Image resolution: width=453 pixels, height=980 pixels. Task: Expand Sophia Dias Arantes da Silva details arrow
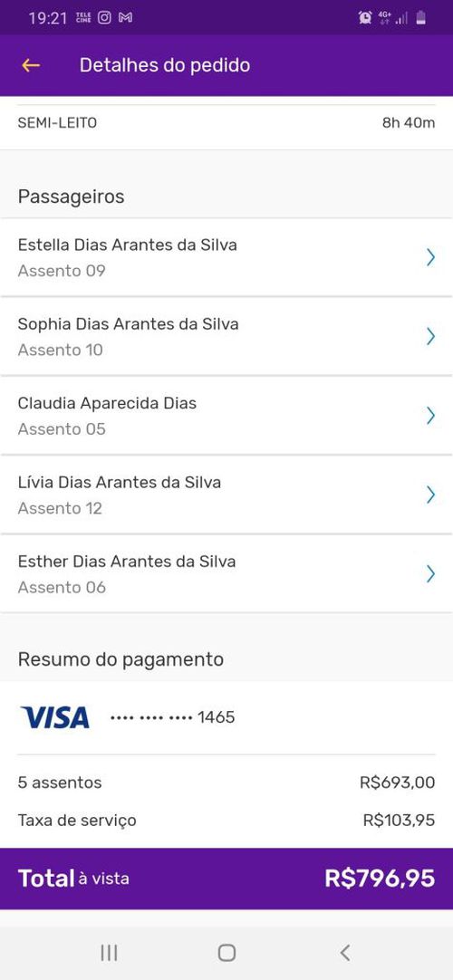click(430, 336)
